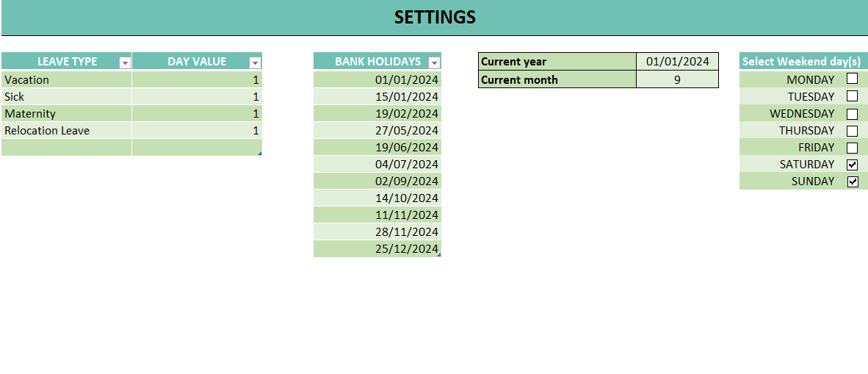Check the TUESDAY weekend checkbox

tap(853, 96)
